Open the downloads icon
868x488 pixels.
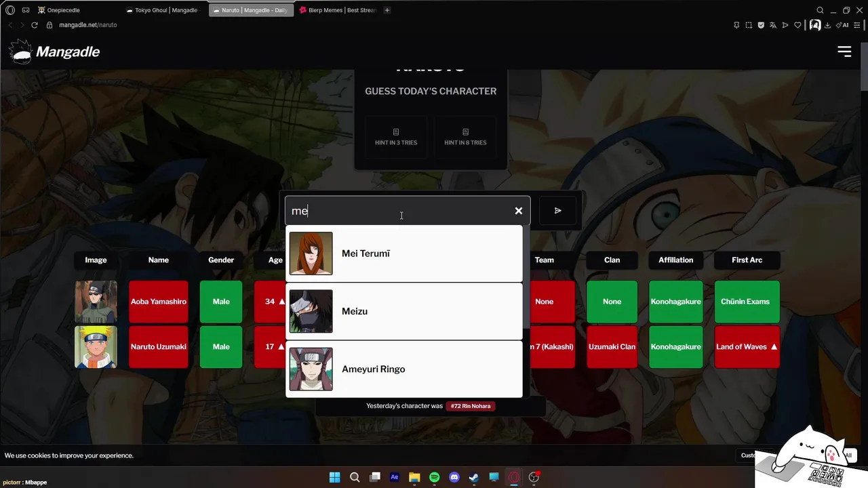827,25
